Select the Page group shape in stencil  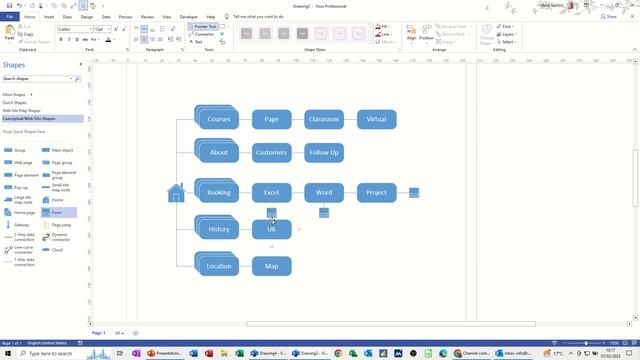coord(57,162)
